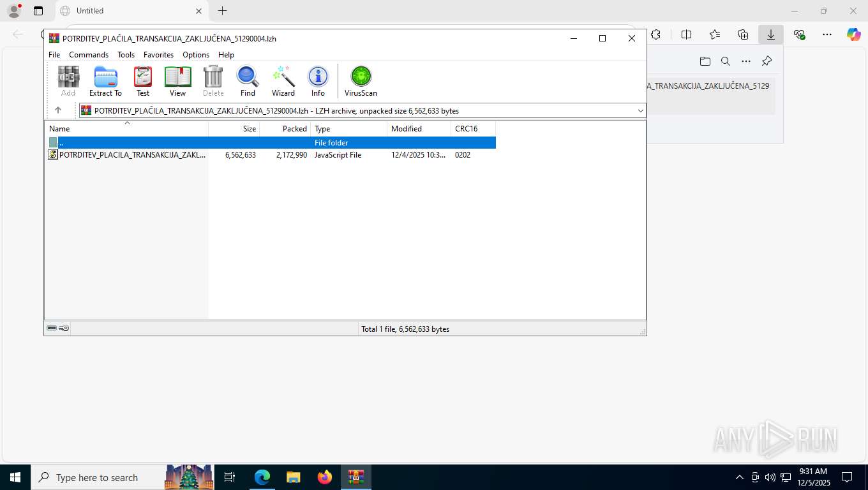Viewport: 868px width, 490px height.
Task: Sort by the Packed column header
Action: pyautogui.click(x=285, y=128)
